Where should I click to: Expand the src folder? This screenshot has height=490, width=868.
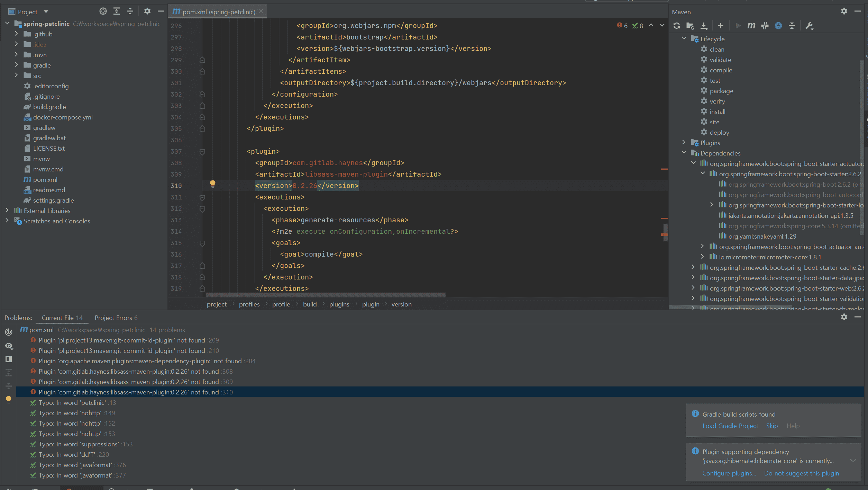(x=16, y=75)
